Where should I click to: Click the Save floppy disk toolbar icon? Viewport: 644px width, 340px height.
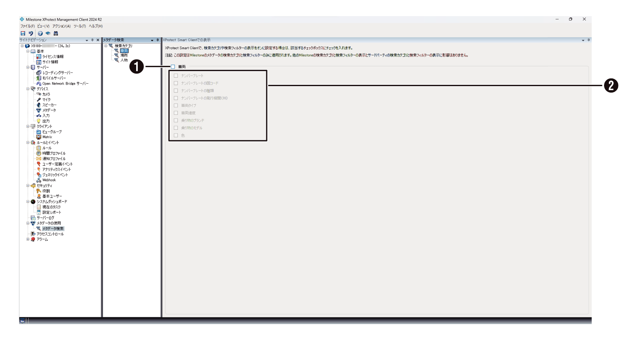point(23,34)
